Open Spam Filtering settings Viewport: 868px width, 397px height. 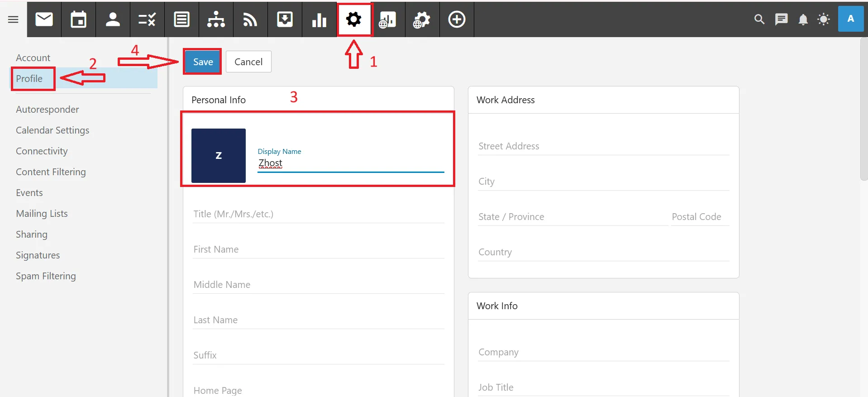(x=46, y=276)
